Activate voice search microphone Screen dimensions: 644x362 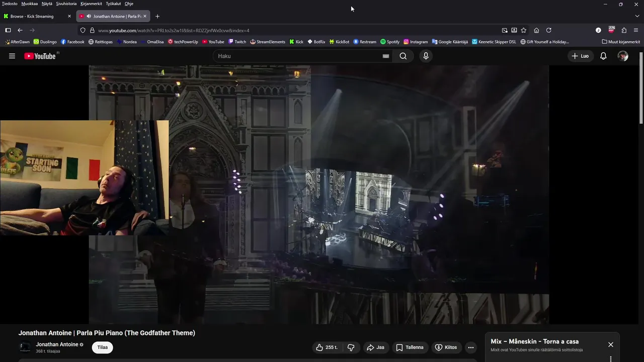426,56
